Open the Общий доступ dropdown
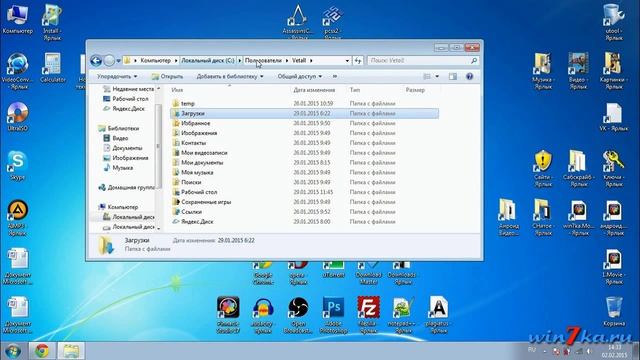This screenshot has width=640, height=360. click(x=300, y=76)
